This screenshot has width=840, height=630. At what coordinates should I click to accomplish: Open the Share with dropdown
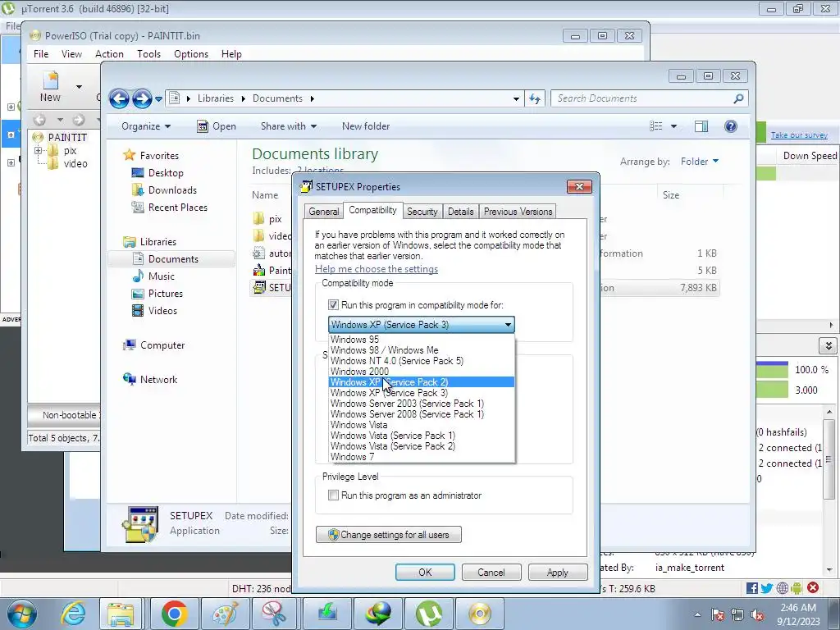tap(288, 126)
